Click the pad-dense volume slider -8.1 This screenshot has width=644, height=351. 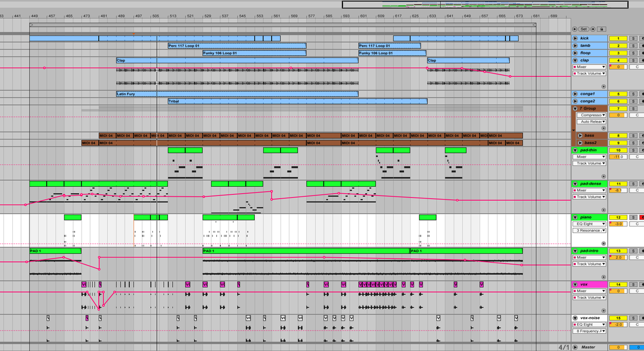point(618,190)
